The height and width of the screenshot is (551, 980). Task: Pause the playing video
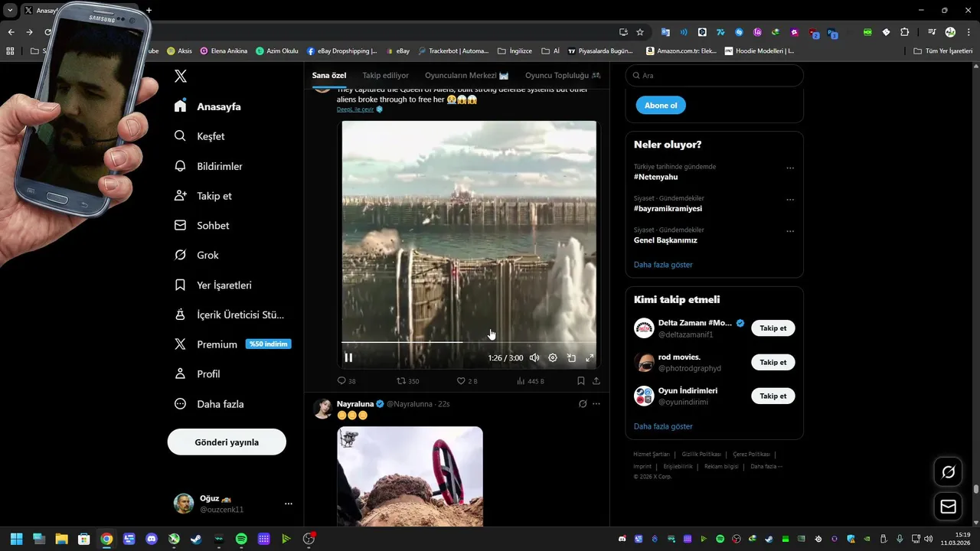pos(348,357)
